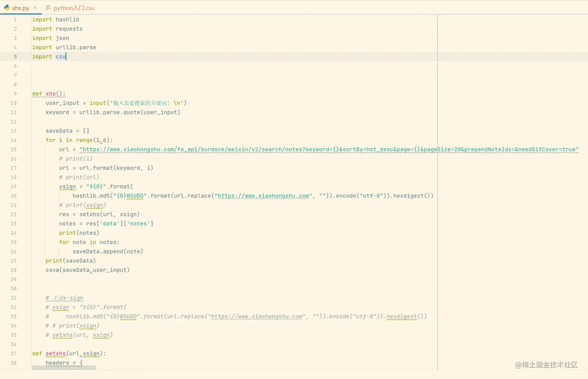588x379 pixels.
Task: Click line number 9 in the gutter
Action: (15, 94)
